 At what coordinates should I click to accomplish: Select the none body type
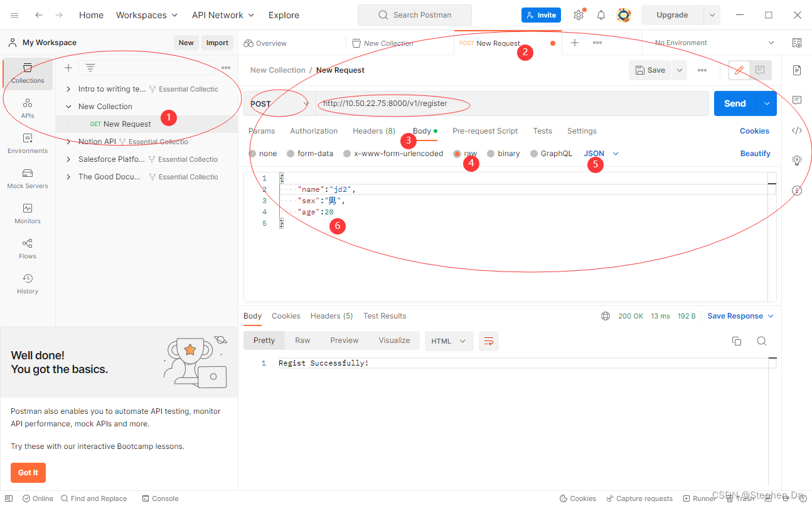252,154
